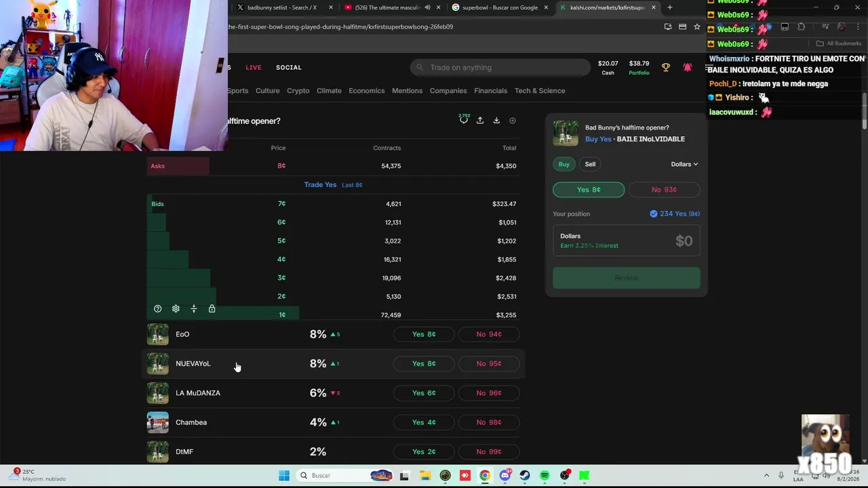
Task: Open the trophy leaderboard icon
Action: [x=666, y=68]
